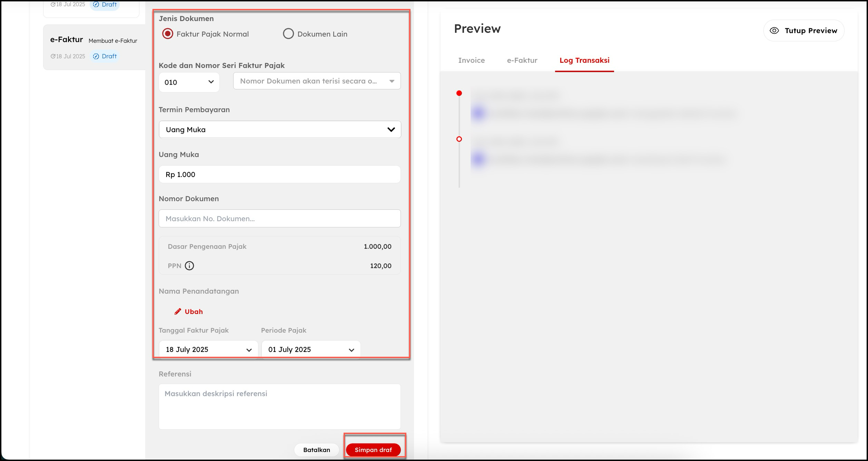The height and width of the screenshot is (461, 868).
Task: Select Faktur Pajak Normal radio button
Action: [x=168, y=34]
